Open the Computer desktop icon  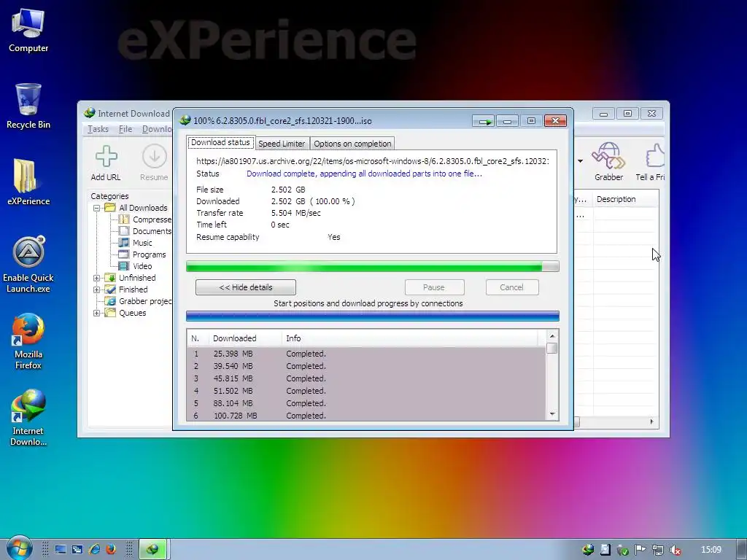(x=28, y=31)
